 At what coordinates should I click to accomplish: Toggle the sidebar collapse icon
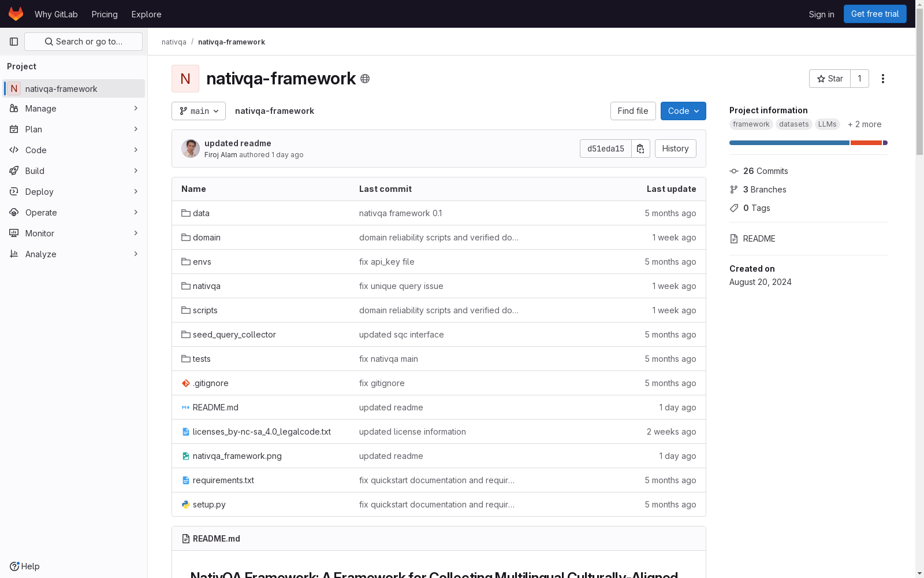click(14, 42)
